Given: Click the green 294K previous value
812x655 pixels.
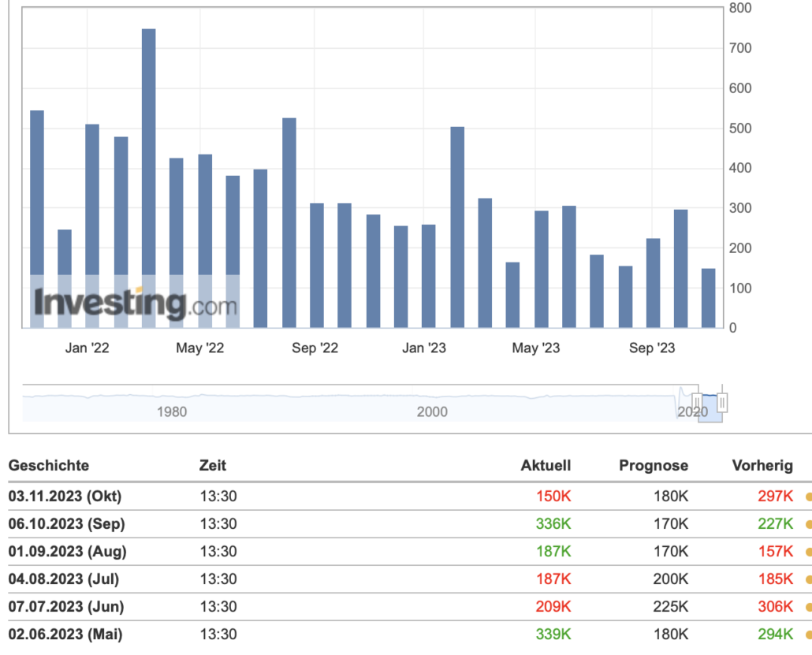Looking at the screenshot, I should [775, 634].
